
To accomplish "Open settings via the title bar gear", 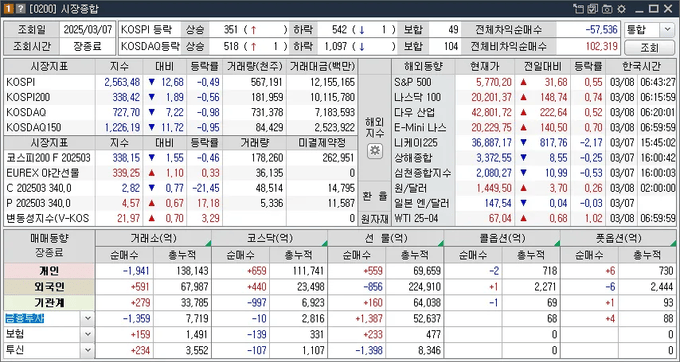I will pyautogui.click(x=621, y=9).
